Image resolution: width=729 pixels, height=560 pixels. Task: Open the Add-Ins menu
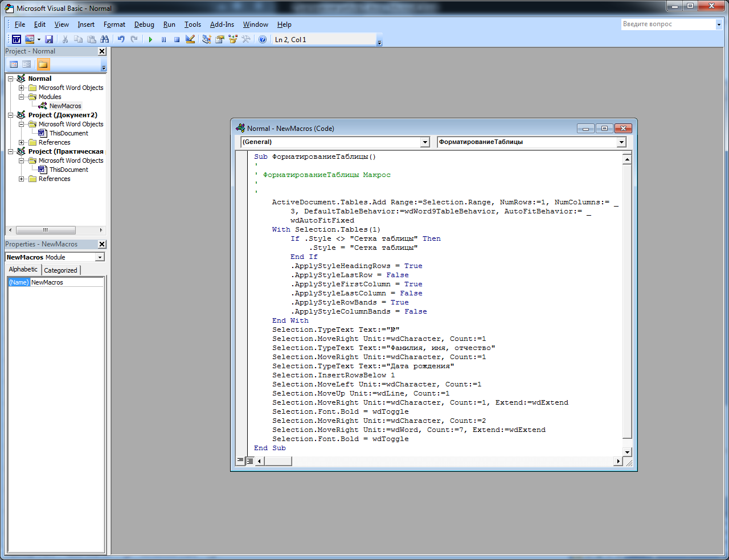(x=222, y=24)
